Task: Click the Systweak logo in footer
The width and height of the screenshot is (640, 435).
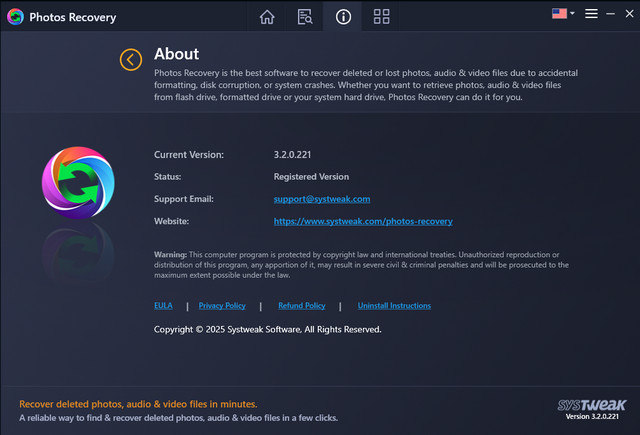Action: [591, 405]
